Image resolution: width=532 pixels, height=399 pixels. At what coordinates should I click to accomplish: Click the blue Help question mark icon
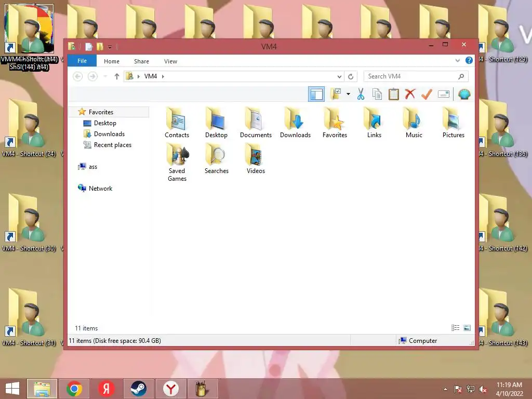click(x=469, y=60)
